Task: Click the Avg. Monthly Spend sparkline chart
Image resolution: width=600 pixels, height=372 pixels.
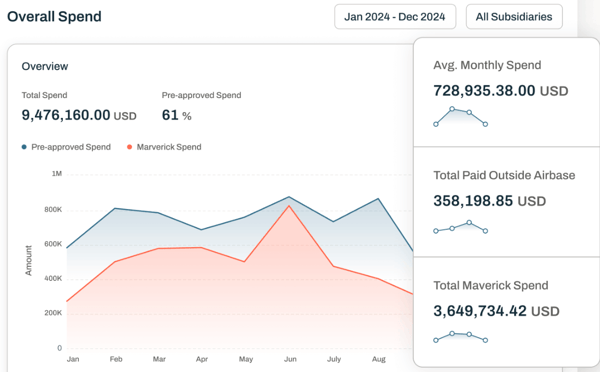Action: point(460,116)
